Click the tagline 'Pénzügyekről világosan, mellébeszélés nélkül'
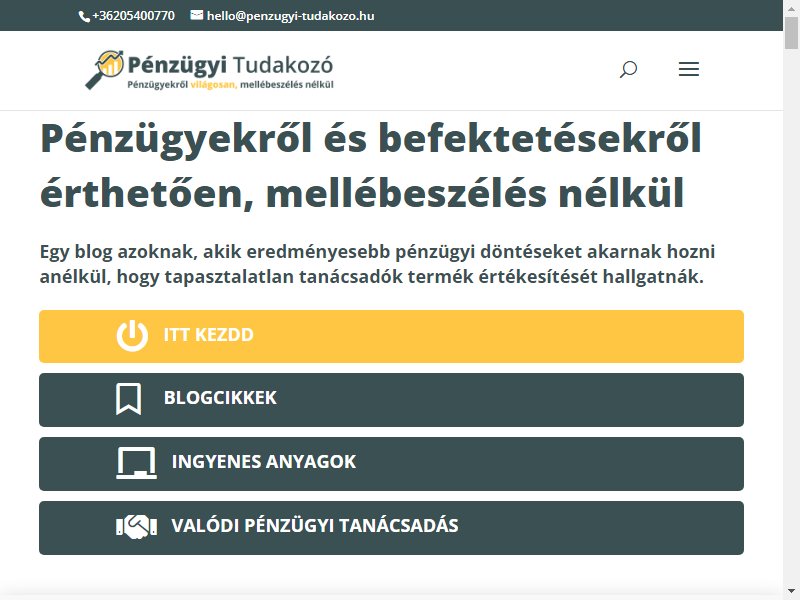The image size is (800, 600). (230, 85)
